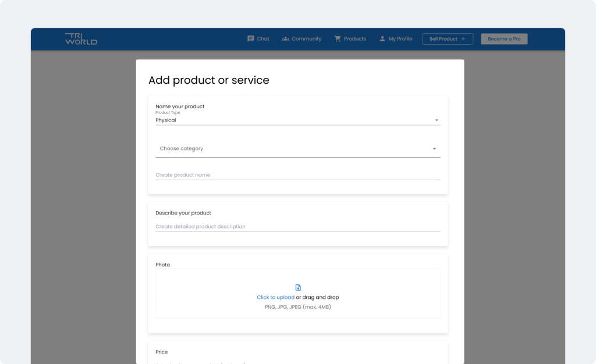The width and height of the screenshot is (596, 364).
Task: Click the Chat speech bubble icon
Action: (250, 38)
